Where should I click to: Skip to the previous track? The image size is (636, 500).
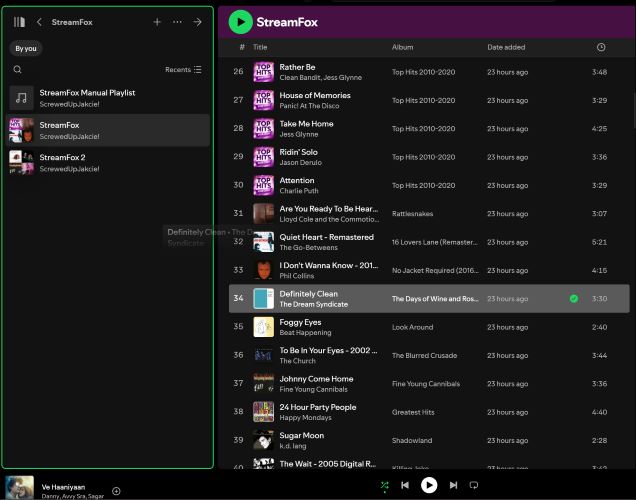[405, 485]
